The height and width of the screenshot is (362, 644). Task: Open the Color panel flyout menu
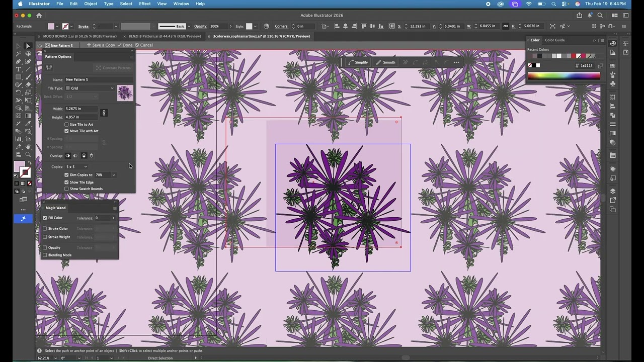point(602,40)
